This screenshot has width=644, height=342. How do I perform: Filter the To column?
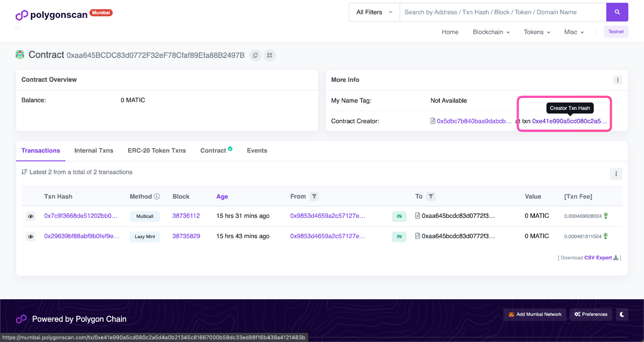(431, 196)
